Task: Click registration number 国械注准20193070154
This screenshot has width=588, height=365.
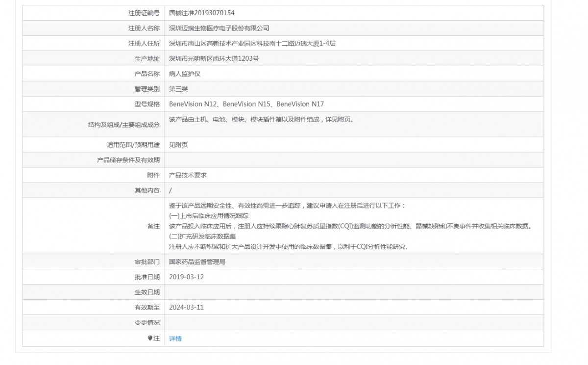Action: [x=198, y=13]
